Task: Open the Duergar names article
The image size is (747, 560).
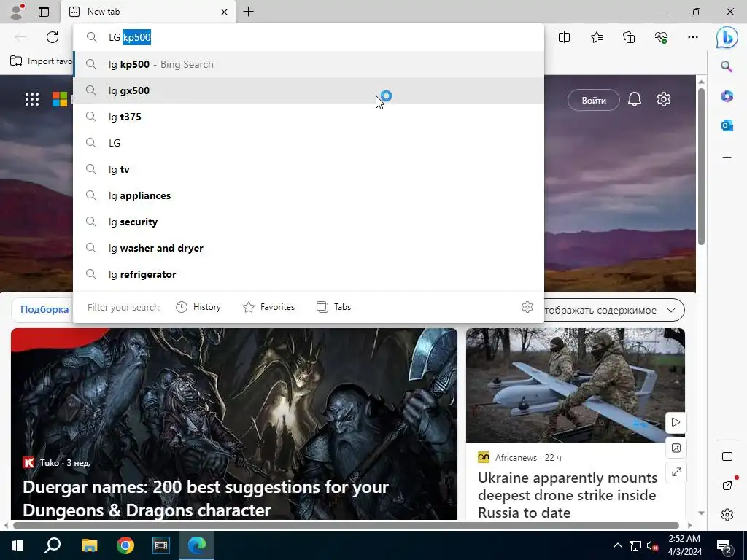Action: click(206, 499)
